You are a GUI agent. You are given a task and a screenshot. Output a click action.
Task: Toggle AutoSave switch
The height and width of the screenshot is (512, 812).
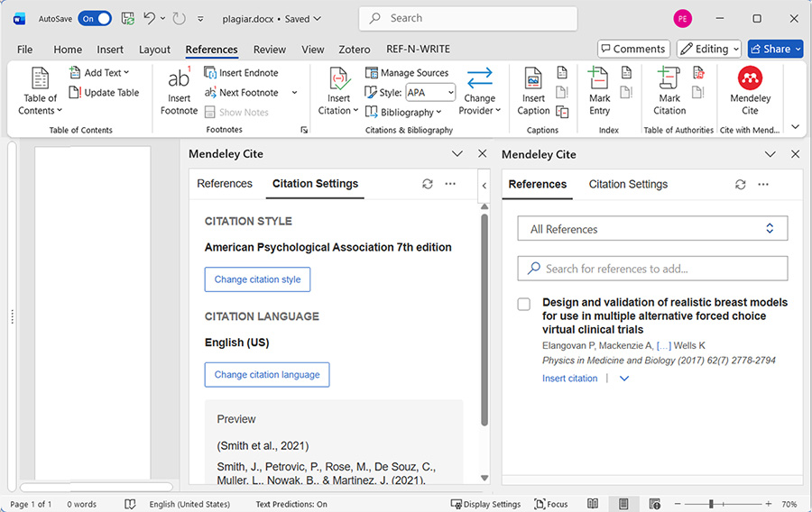coord(95,19)
